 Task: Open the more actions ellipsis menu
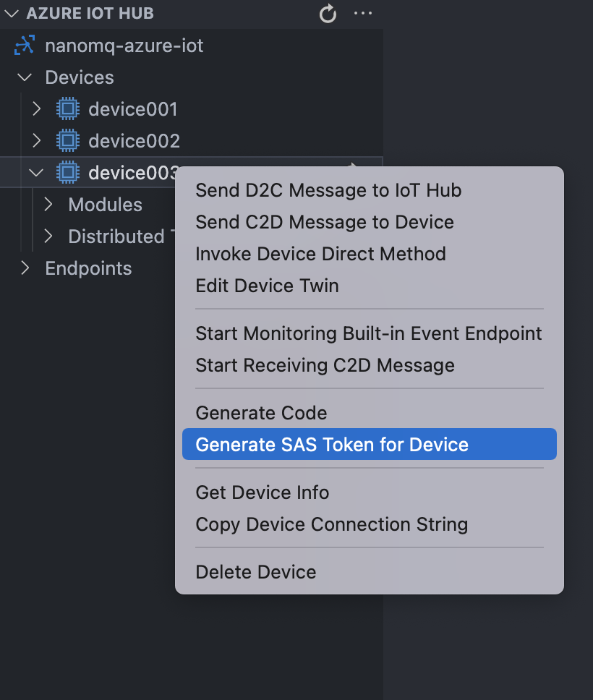click(x=363, y=14)
